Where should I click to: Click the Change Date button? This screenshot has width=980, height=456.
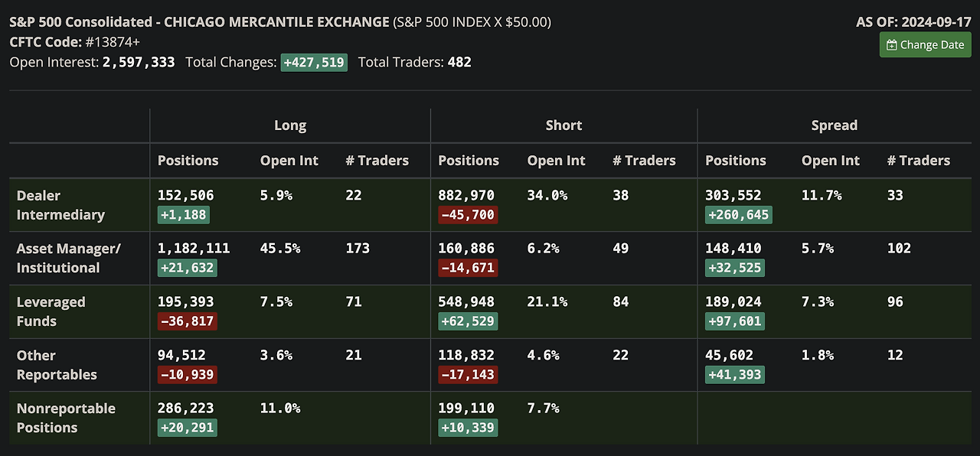[x=925, y=44]
